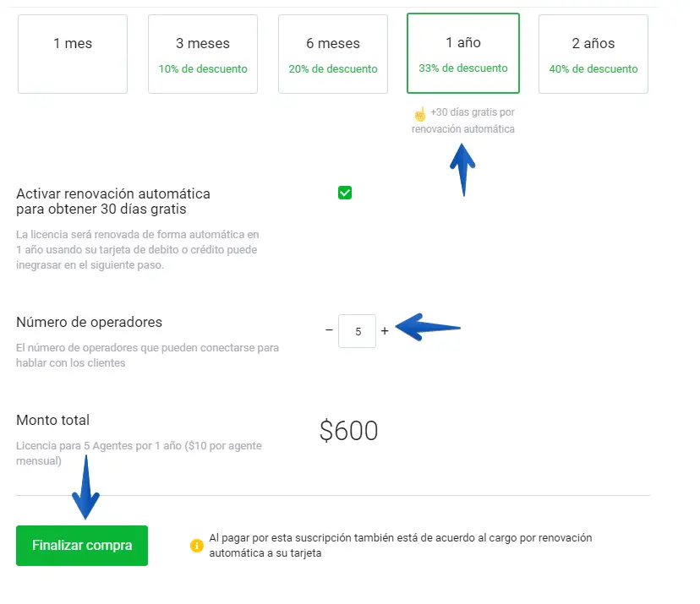
Task: Decrease operators with the minus button
Action: [329, 331]
